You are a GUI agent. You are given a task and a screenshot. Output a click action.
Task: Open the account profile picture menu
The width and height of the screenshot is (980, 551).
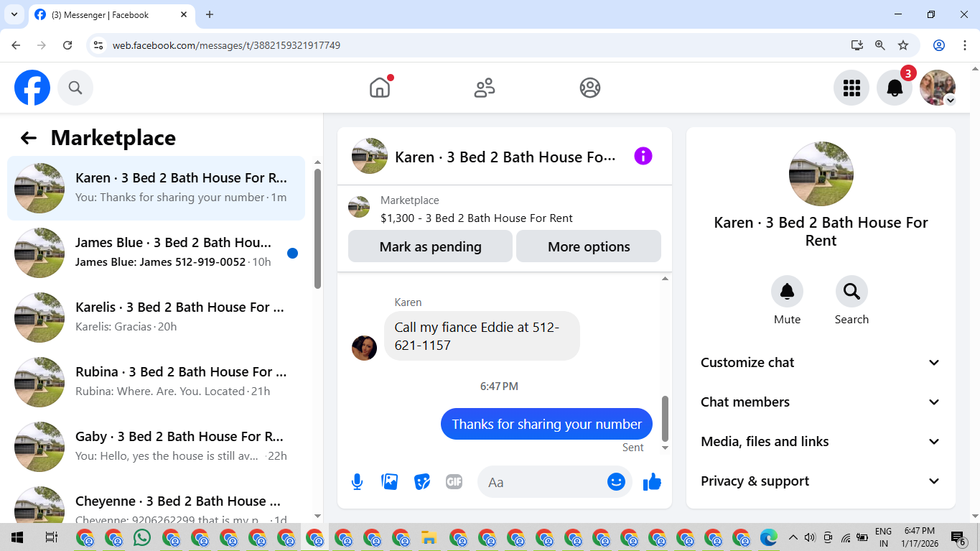[x=938, y=88]
